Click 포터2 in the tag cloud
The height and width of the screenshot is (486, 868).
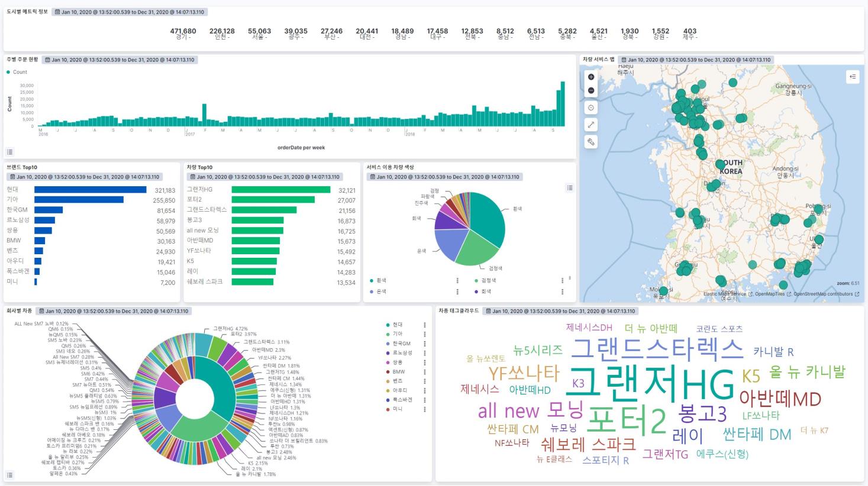click(627, 420)
